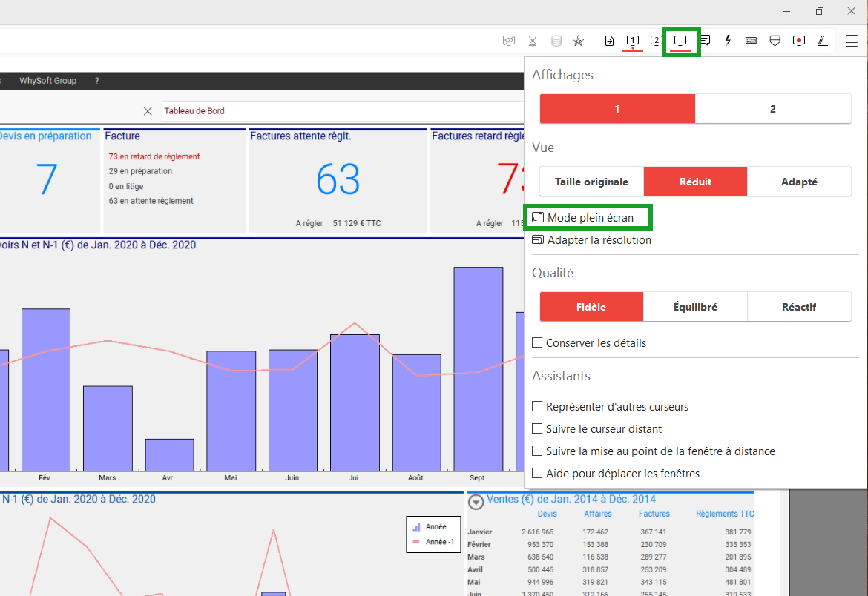Click the Tableau de Bord search field
This screenshot has height=596, width=868.
click(341, 111)
